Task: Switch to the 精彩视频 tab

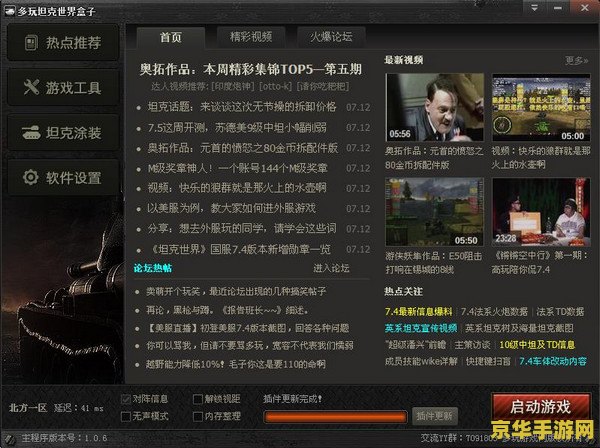Action: click(x=251, y=37)
